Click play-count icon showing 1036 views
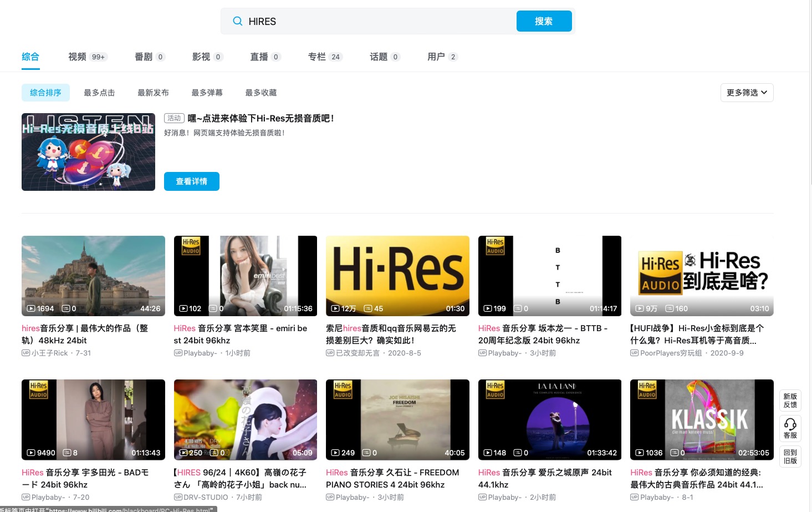The height and width of the screenshot is (512, 812). point(640,453)
